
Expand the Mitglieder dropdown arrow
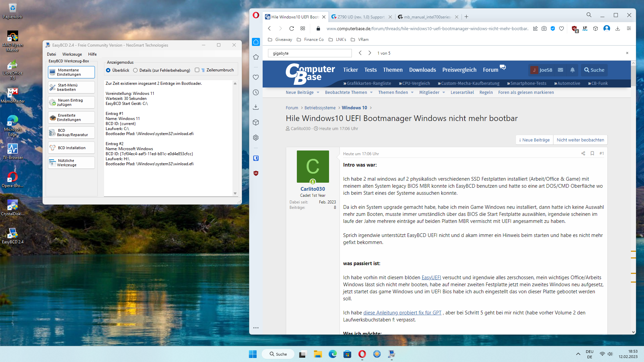click(x=444, y=93)
